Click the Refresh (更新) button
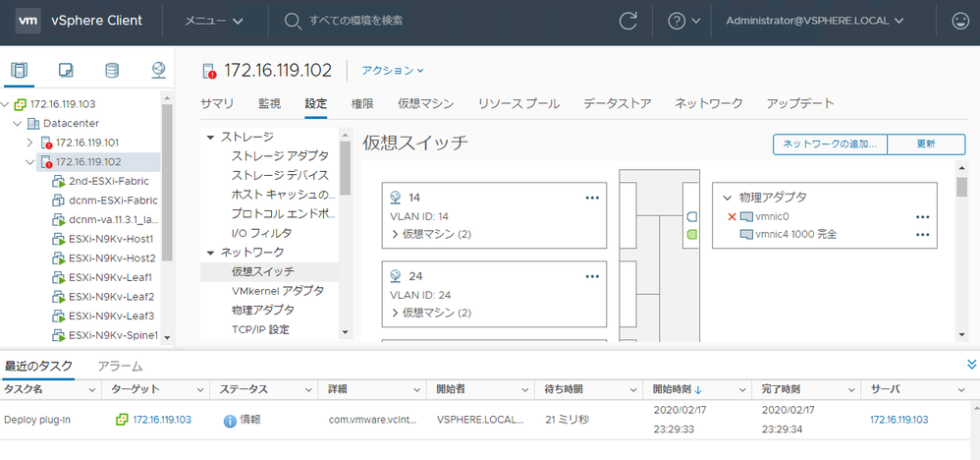980x460 pixels. click(x=926, y=144)
